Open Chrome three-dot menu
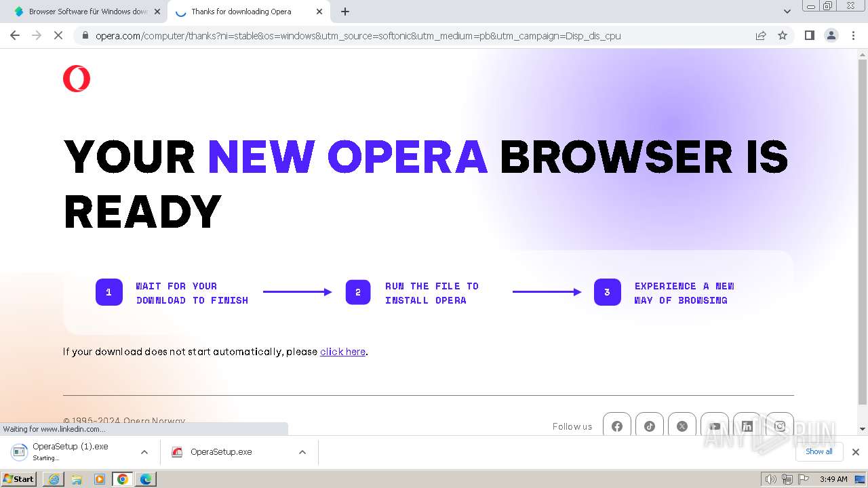 pyautogui.click(x=853, y=35)
